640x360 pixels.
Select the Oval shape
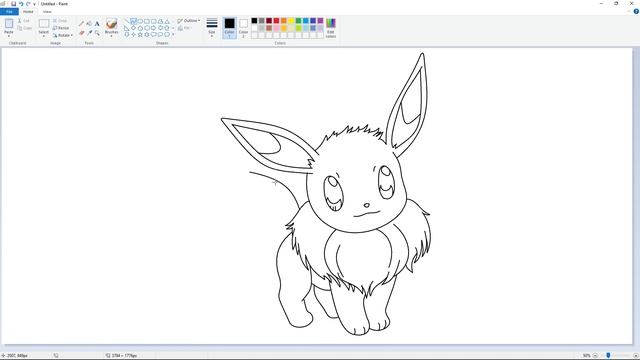click(140, 21)
